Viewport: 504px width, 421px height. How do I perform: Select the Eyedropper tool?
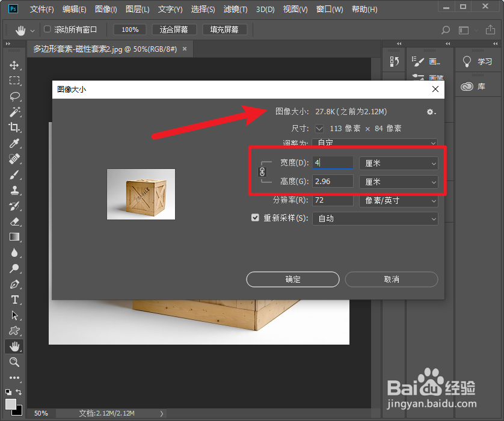14,144
